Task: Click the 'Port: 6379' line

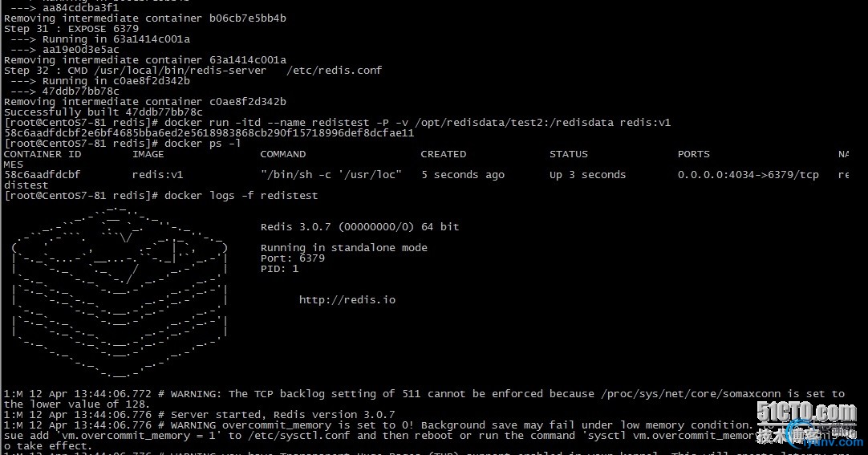Action: 293,258
